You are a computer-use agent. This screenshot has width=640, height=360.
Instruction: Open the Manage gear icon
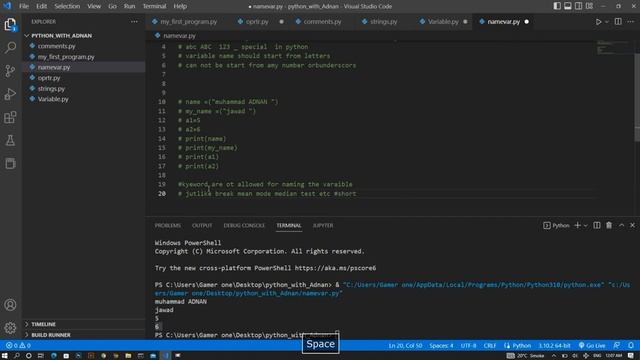point(10,328)
